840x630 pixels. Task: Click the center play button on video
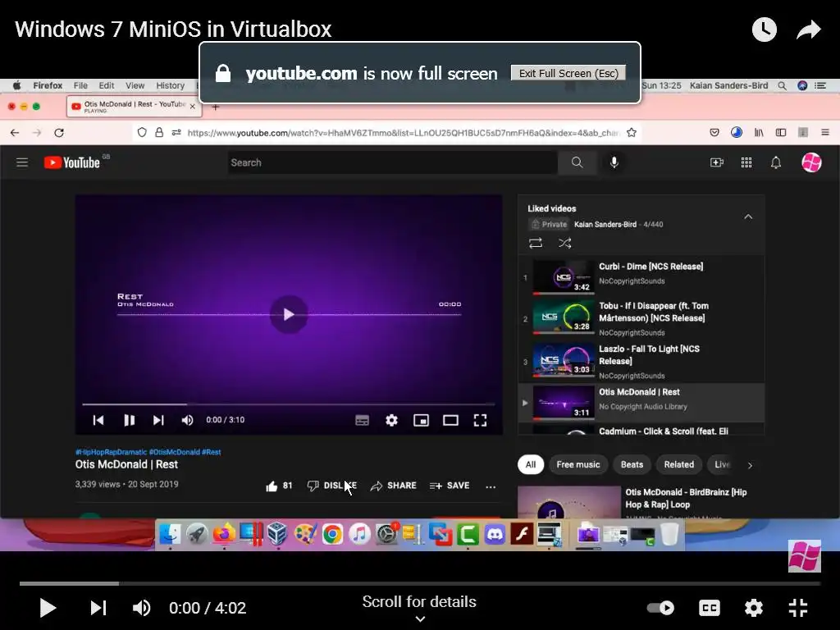tap(289, 314)
